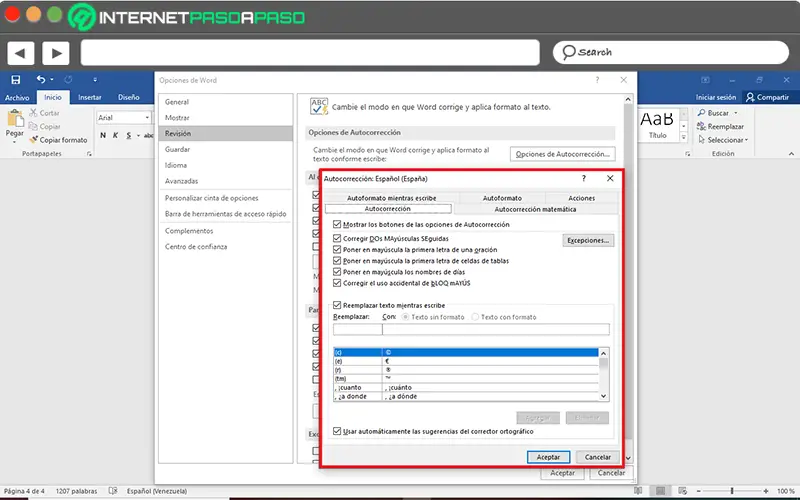The height and width of the screenshot is (500, 800).
Task: Click the Excepciones... button
Action: click(x=588, y=240)
